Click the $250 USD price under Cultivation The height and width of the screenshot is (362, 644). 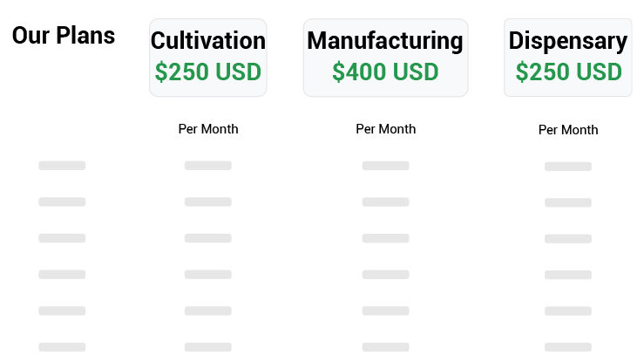coord(207,72)
